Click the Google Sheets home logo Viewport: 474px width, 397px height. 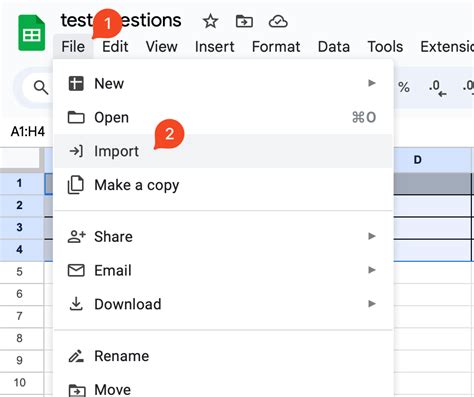(32, 33)
